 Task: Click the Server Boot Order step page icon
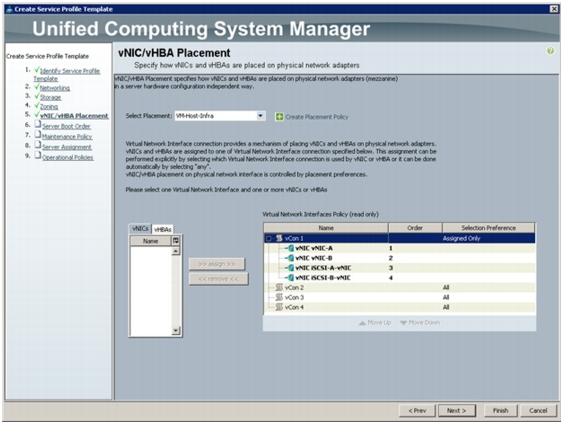pos(37,124)
